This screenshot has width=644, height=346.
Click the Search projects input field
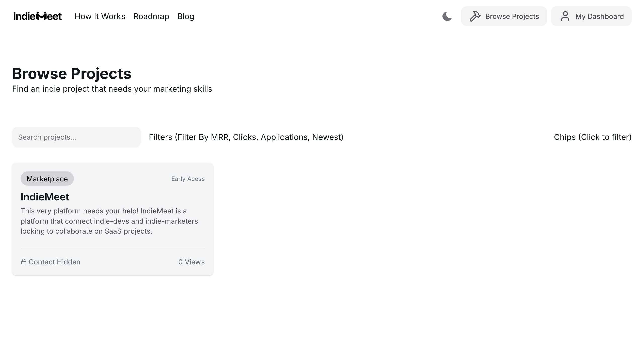[x=76, y=137]
